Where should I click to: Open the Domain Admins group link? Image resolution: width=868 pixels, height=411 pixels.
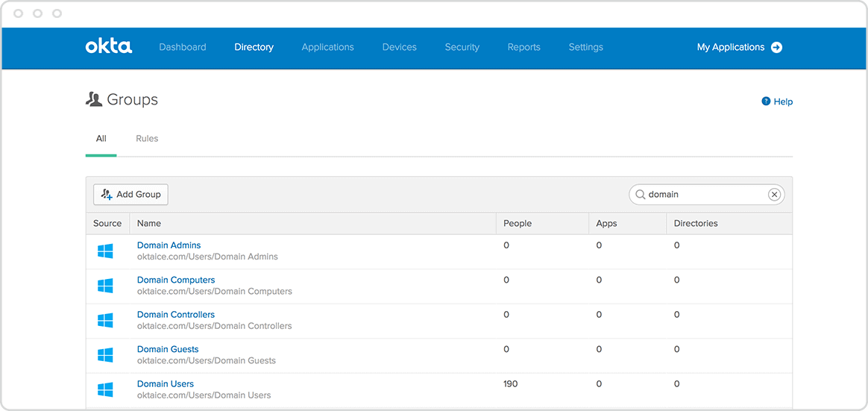[x=169, y=245]
